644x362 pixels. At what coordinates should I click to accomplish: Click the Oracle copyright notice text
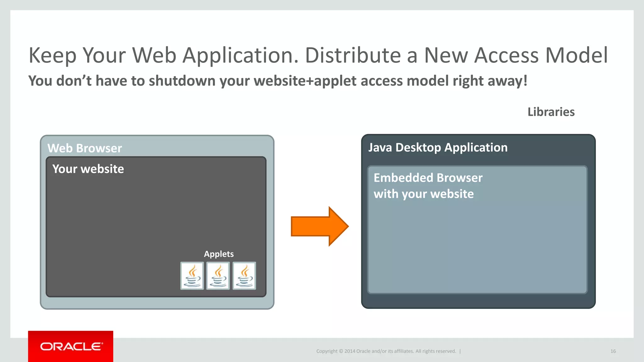point(386,351)
